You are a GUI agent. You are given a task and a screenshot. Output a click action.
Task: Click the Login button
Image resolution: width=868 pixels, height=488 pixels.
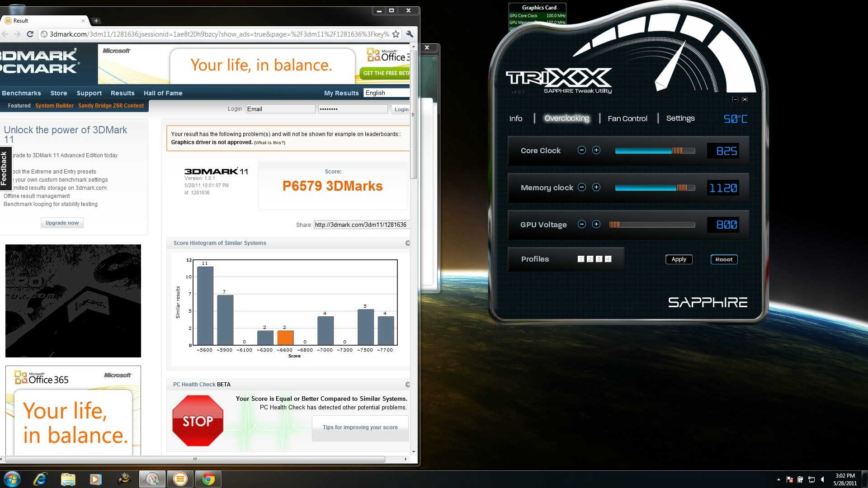pos(401,109)
